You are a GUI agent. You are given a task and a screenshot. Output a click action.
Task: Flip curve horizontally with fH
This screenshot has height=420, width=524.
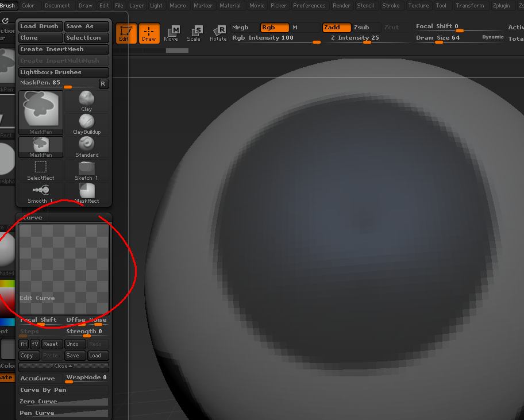click(x=24, y=344)
